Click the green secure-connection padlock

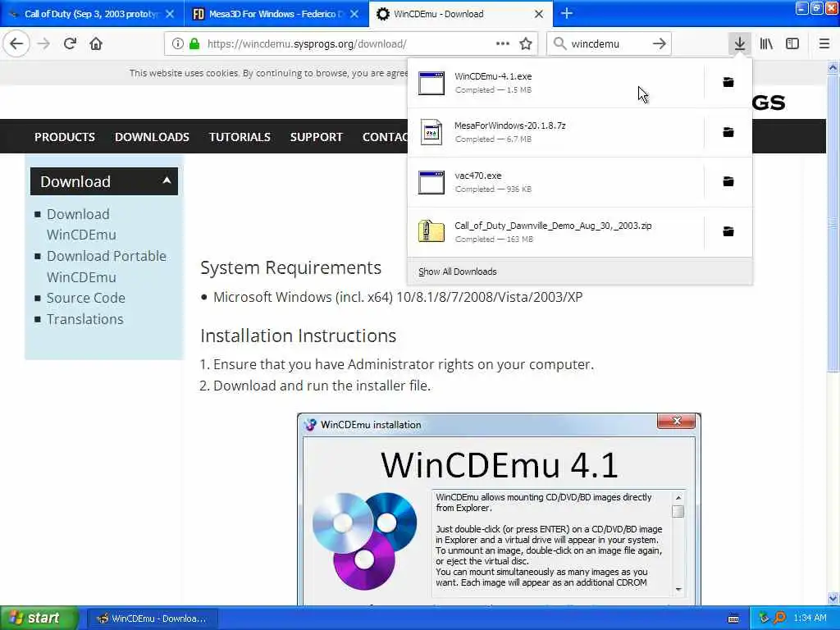194,43
